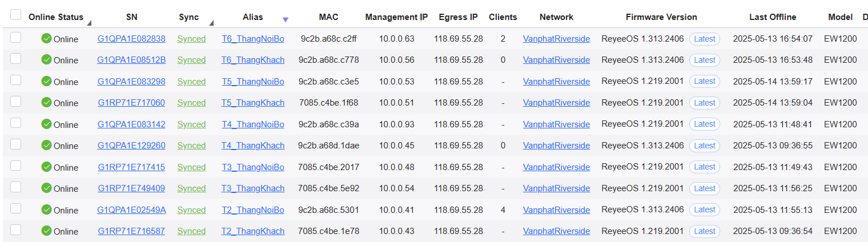Screen dimensions: 868x242
Task: Check the row checkbox for T6_ThangKhach
Action: click(x=15, y=58)
